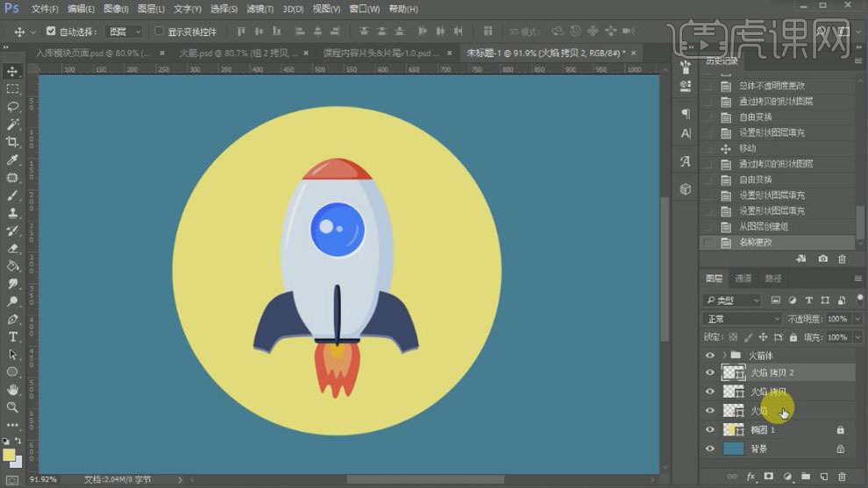Click the foreground color swatch
Image resolution: width=868 pixels, height=488 pixels.
10,455
